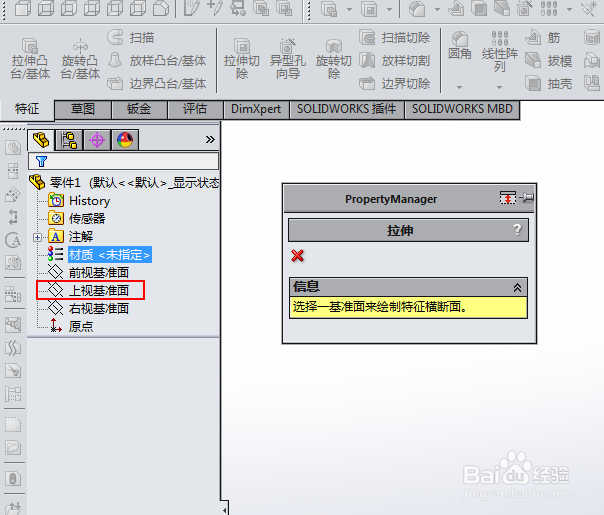The width and height of the screenshot is (604, 515).
Task: Open the 放样凸台/基体 loft tool
Action: pyautogui.click(x=157, y=60)
